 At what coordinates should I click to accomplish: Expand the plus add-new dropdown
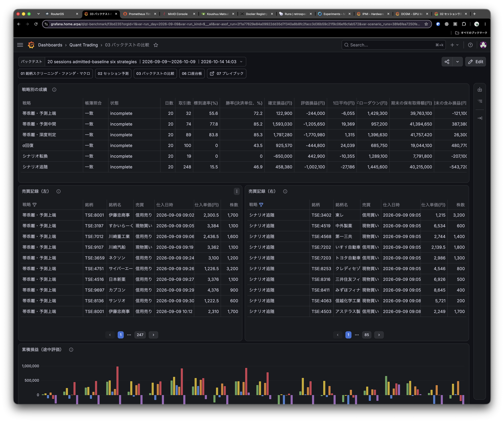(455, 45)
